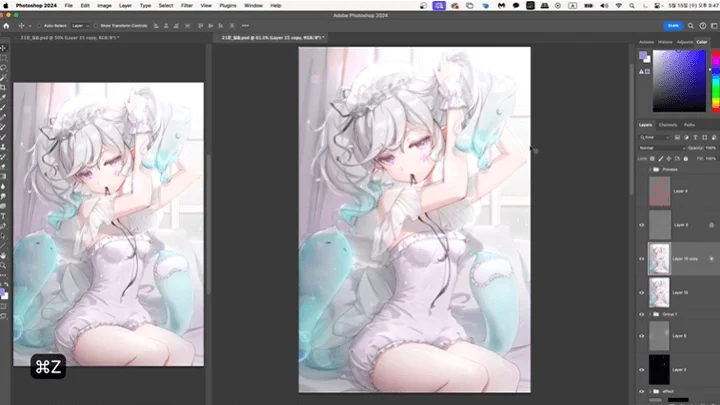Open the search icon beside Share
Viewport: 720px width, 405px height.
point(691,26)
